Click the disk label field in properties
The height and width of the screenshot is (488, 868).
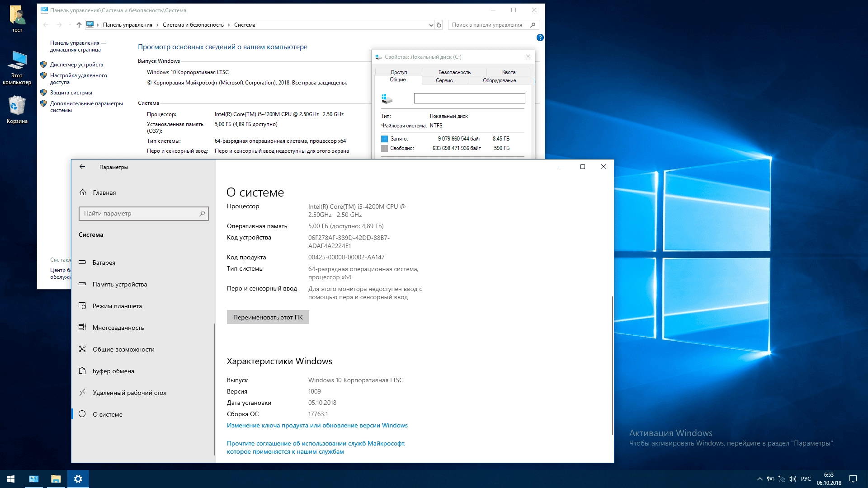469,98
